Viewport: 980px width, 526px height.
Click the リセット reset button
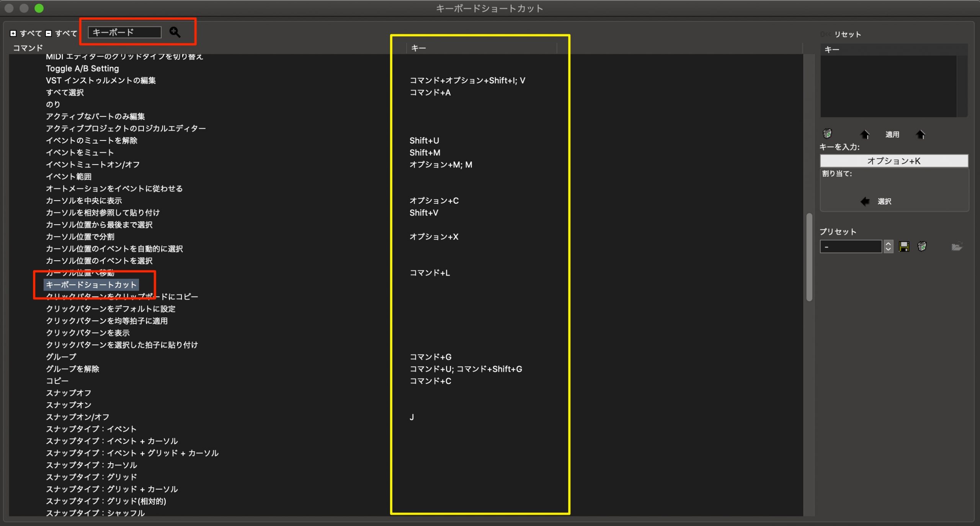[848, 34]
